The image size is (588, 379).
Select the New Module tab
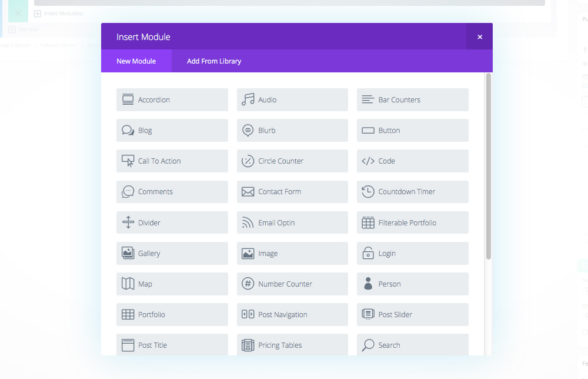coord(136,61)
